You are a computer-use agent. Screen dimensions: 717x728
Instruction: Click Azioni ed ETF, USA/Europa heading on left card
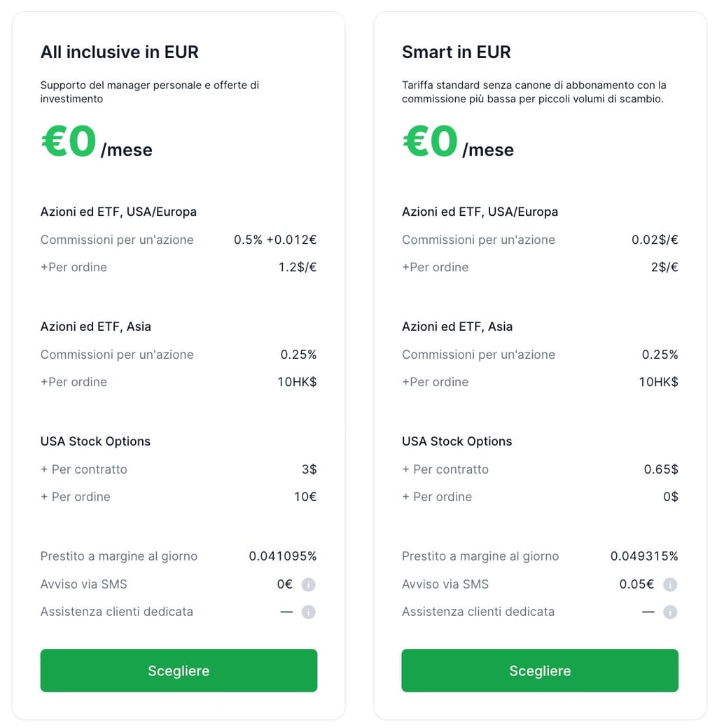pyautogui.click(x=118, y=212)
